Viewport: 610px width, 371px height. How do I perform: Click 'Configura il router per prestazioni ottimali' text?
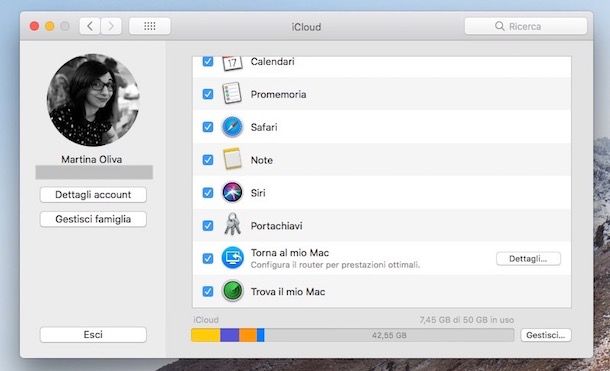pos(335,265)
